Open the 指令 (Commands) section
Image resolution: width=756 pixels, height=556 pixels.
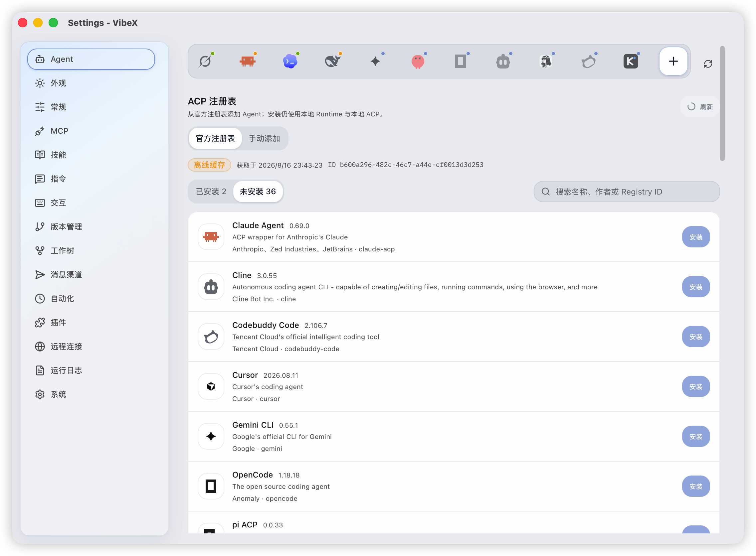click(91, 179)
